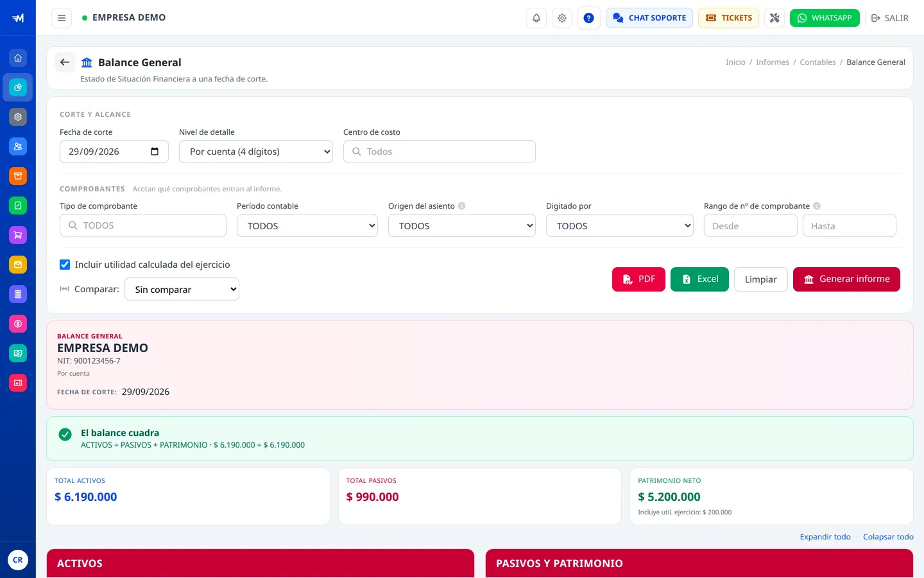
Task: Open the notifications bell
Action: [536, 18]
